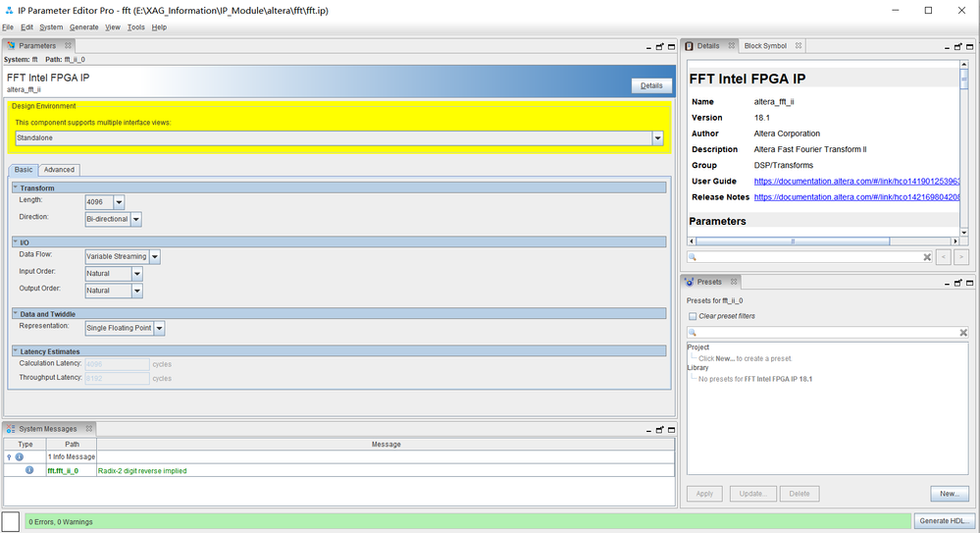Collapse the 1 Info Message tree row
The width and height of the screenshot is (980, 533).
coord(9,457)
